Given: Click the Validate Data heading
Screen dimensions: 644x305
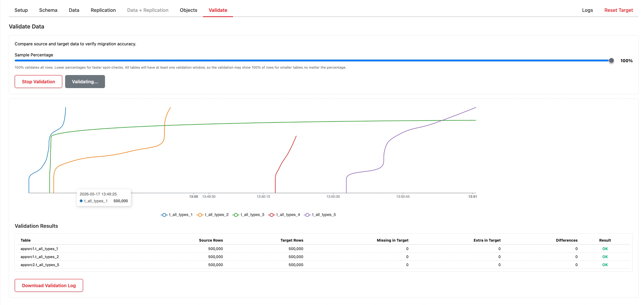Looking at the screenshot, I should point(26,26).
